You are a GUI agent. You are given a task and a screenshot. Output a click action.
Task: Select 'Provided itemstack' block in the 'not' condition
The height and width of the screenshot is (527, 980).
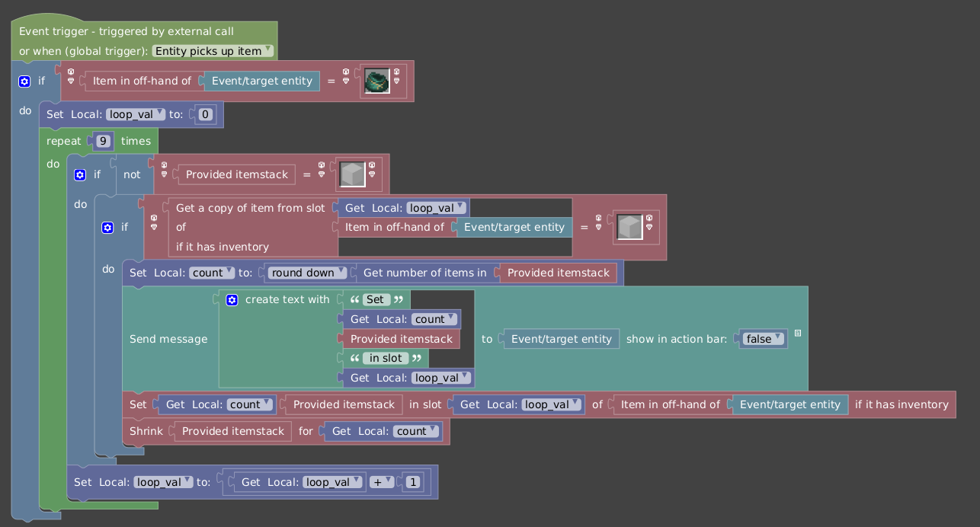pos(237,174)
